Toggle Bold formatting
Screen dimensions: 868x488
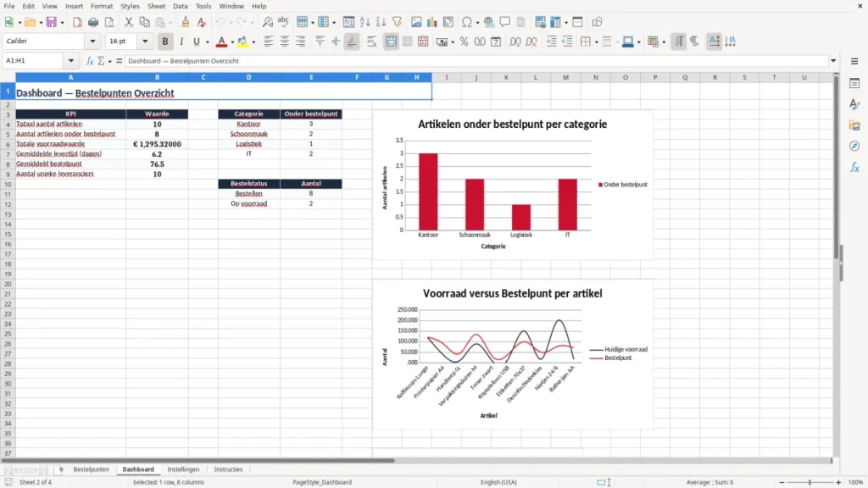click(165, 42)
